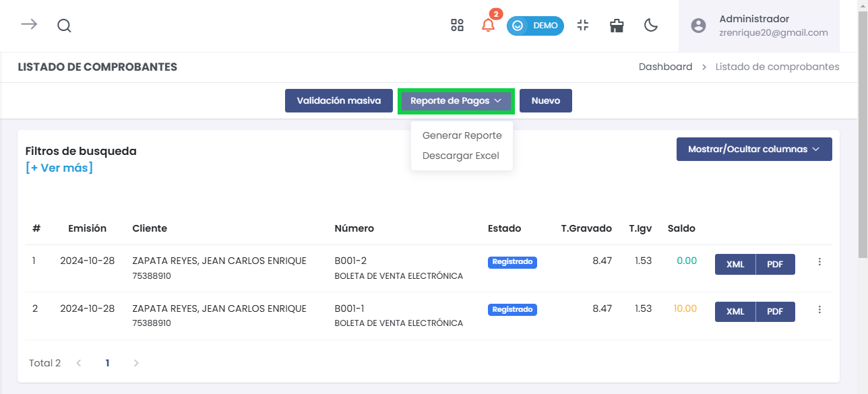Choose Descargar Excel option
868x394 pixels.
coord(460,156)
